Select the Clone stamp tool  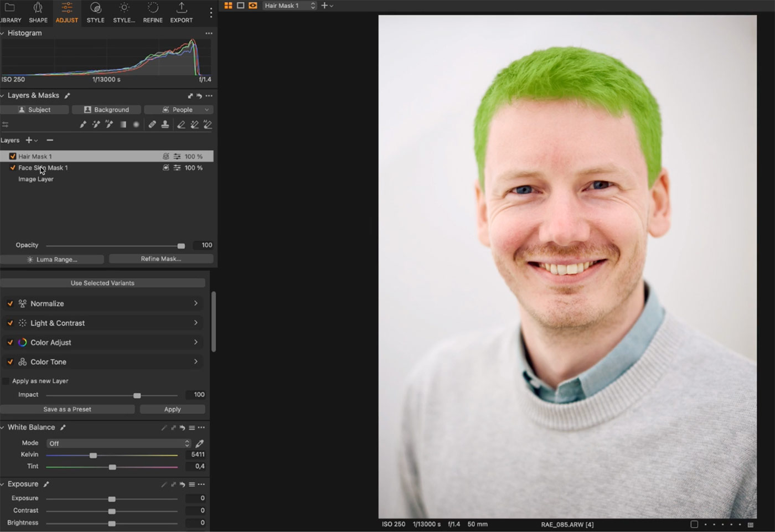[165, 125]
